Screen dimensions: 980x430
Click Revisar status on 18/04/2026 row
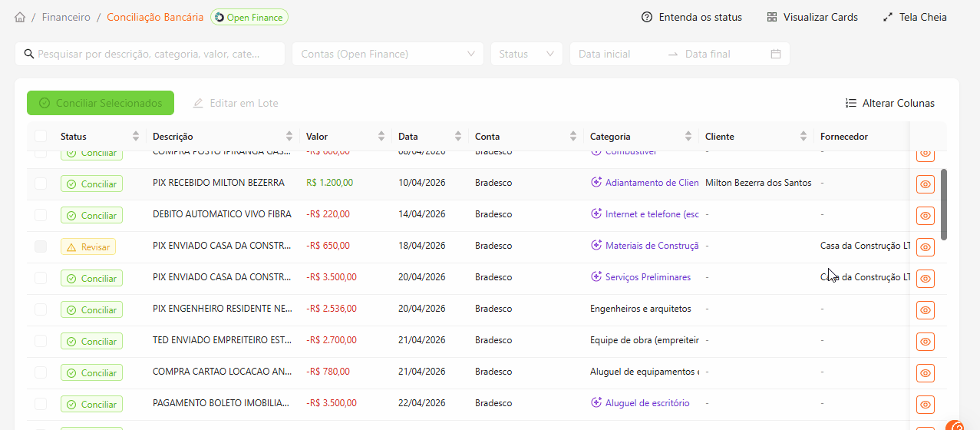(88, 247)
